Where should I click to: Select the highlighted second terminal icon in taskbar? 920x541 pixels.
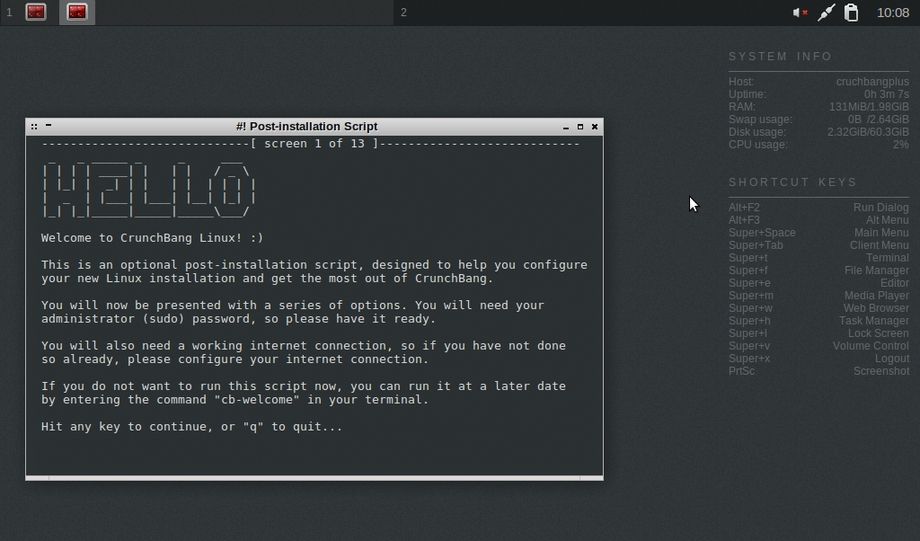pos(77,12)
